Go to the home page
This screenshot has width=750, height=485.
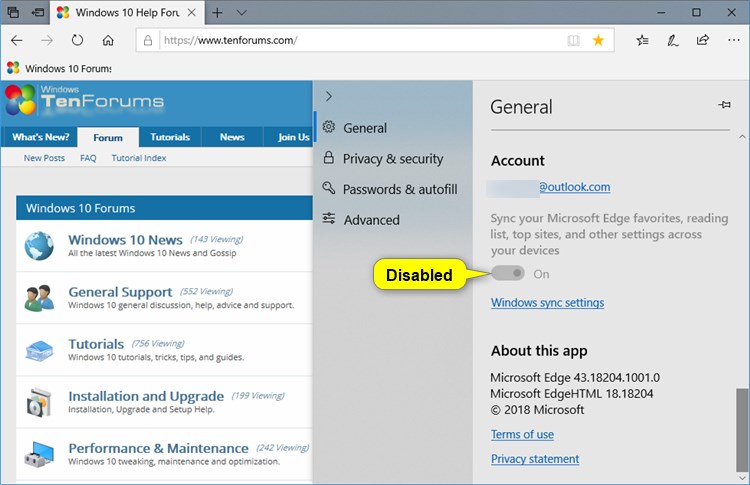(108, 41)
